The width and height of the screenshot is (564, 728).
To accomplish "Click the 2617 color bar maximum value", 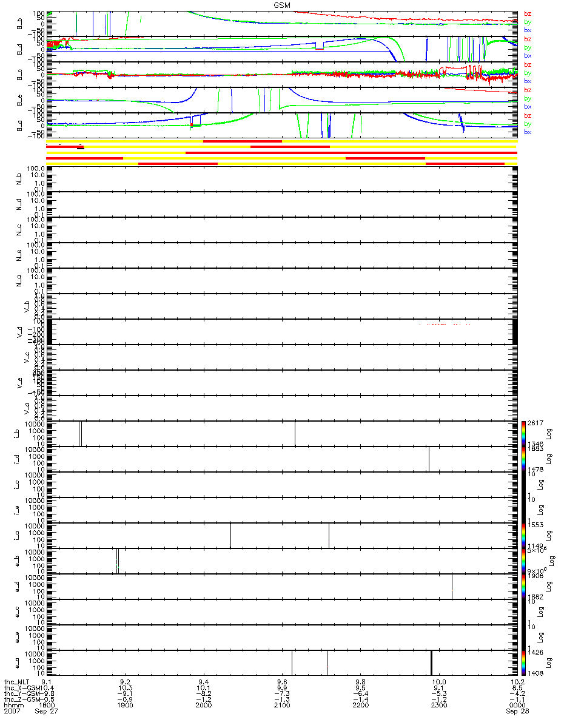I will pos(534,423).
